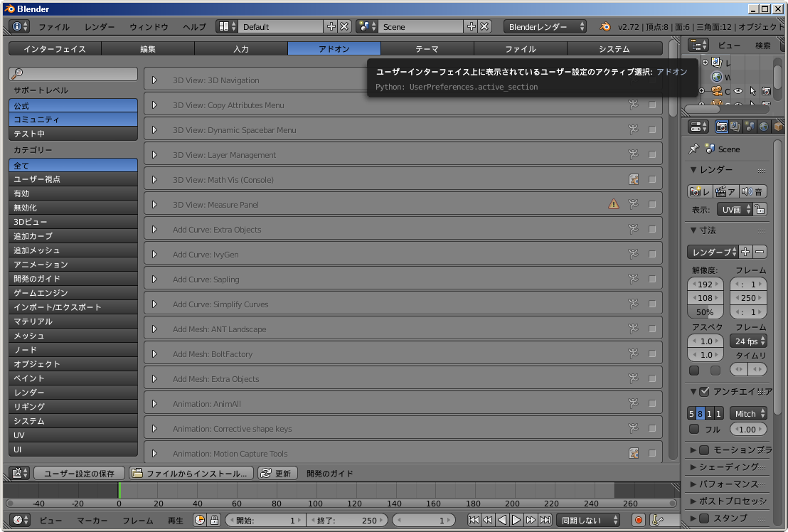Open the ファイル menu in the top bar

click(x=54, y=26)
